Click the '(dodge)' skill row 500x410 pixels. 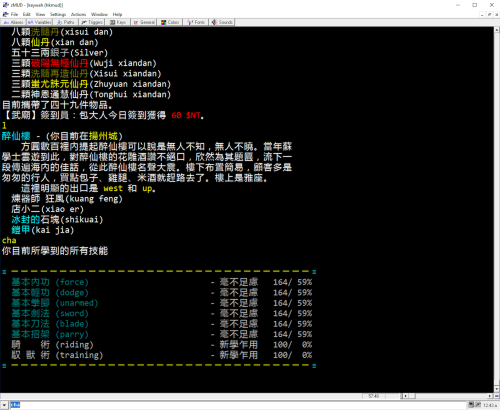pyautogui.click(x=162, y=292)
